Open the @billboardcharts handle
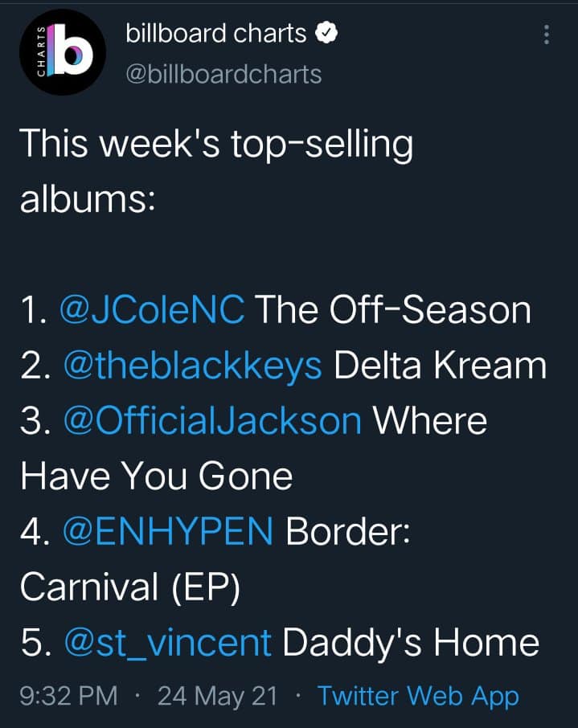 coord(223,74)
